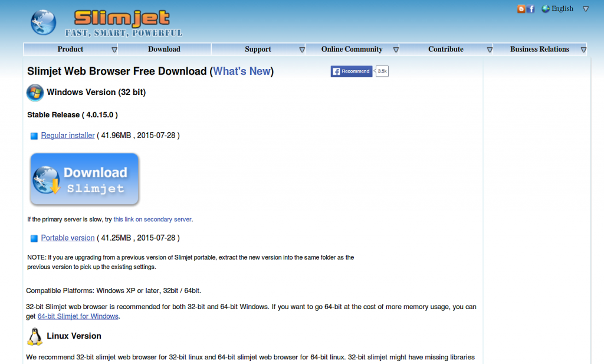
Task: Open the Facebook icon in header
Action: click(531, 9)
